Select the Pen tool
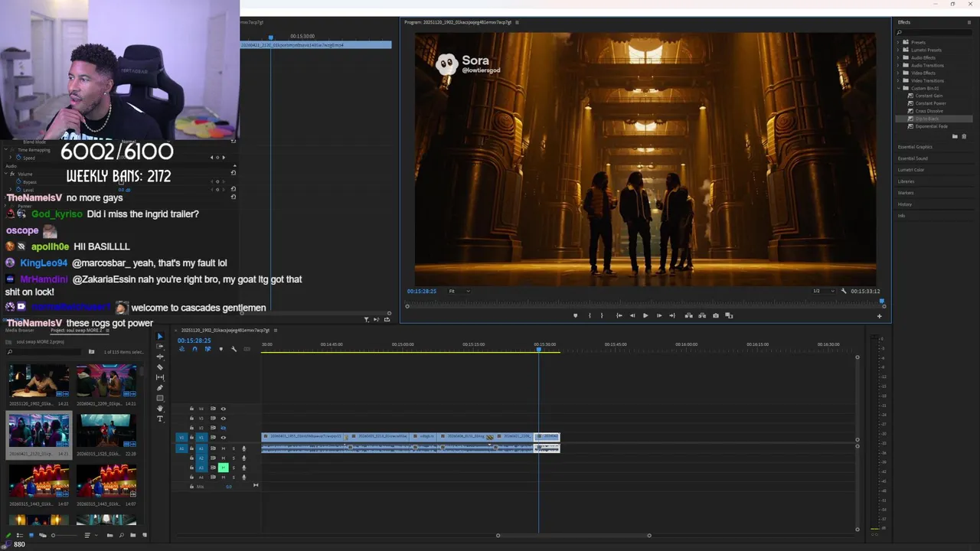Screen dimensions: 980x551 pos(160,388)
